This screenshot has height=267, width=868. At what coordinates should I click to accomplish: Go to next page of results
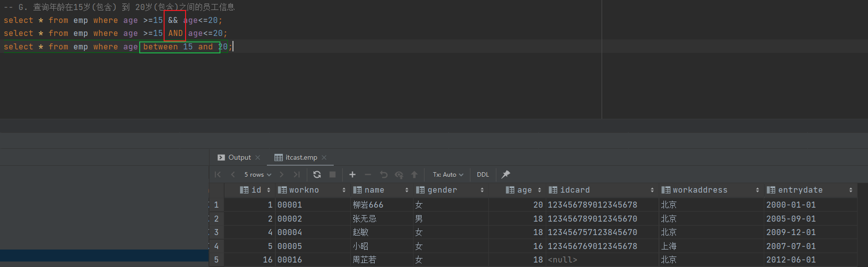pyautogui.click(x=282, y=175)
